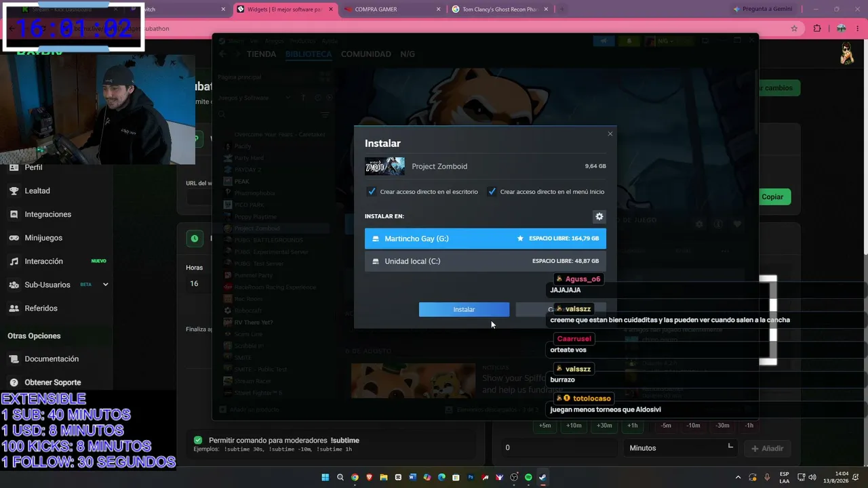The width and height of the screenshot is (868, 488).
Task: Open the user avatar in the dashboard header
Action: [847, 54]
